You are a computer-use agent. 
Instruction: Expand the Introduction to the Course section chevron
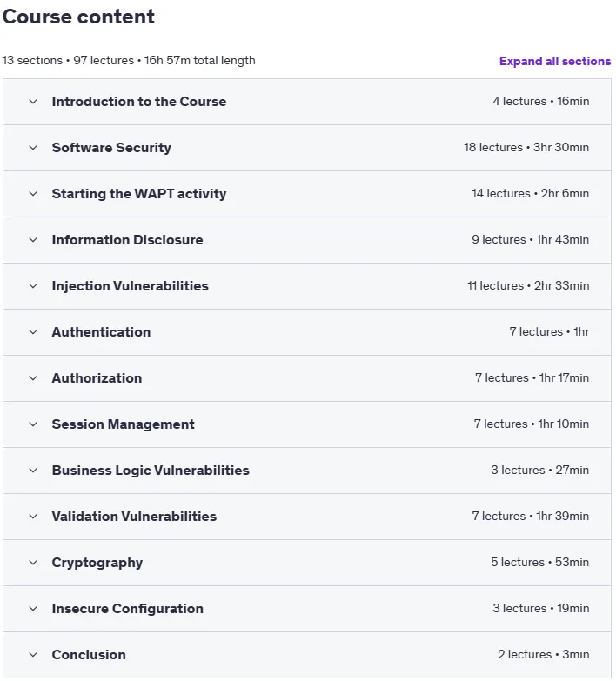33,102
